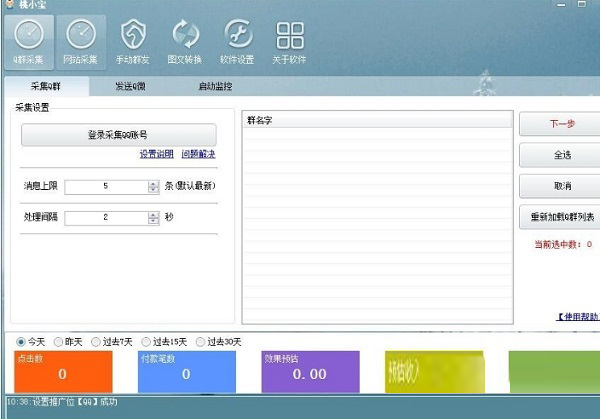Switch to 网站采集 toolbar icon
This screenshot has height=419, width=600.
click(x=80, y=40)
